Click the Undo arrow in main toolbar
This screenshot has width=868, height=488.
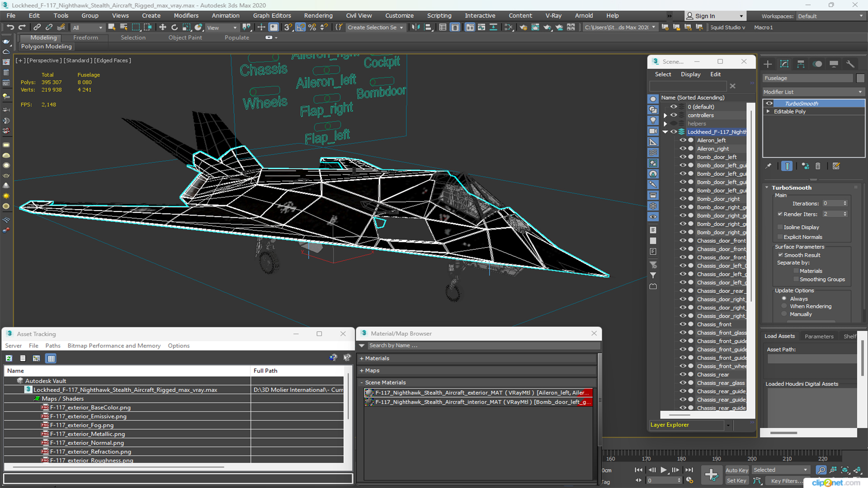click(10, 28)
